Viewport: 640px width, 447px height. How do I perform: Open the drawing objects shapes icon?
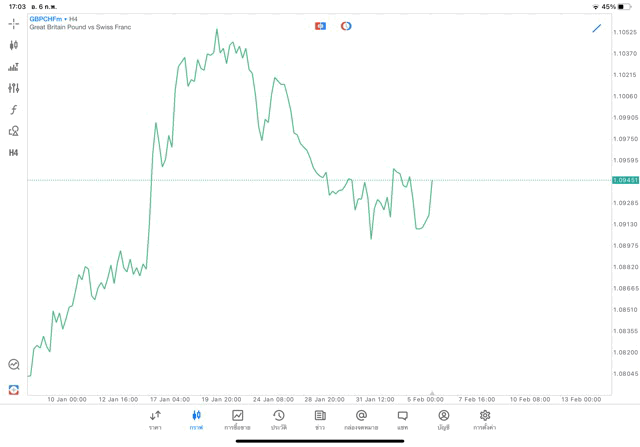(x=14, y=131)
